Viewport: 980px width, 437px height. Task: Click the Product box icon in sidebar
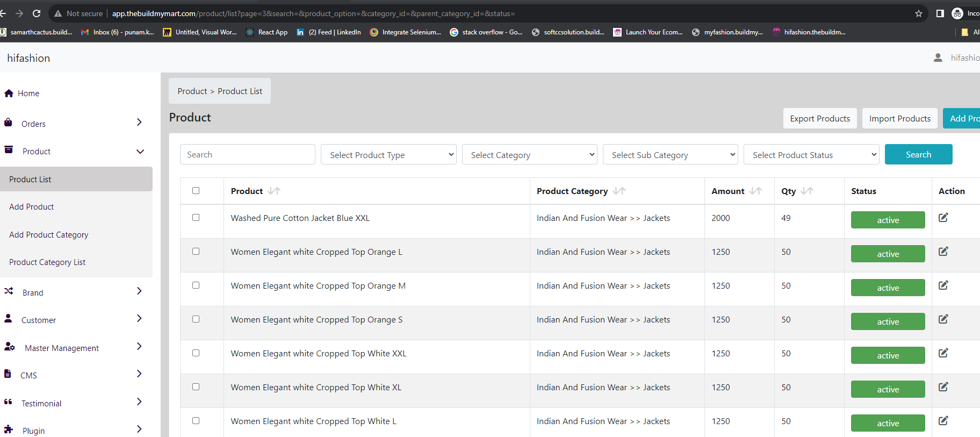tap(9, 150)
